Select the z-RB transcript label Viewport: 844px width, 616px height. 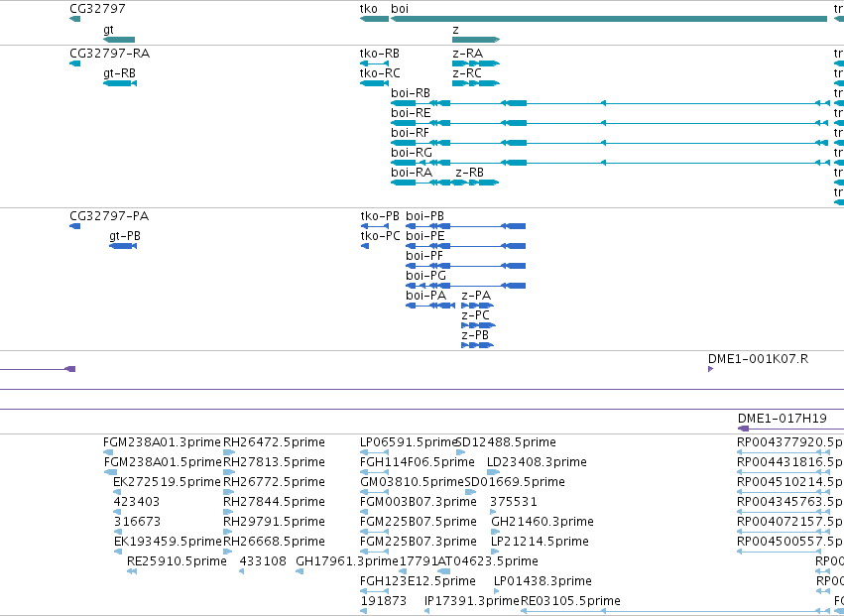[470, 173]
